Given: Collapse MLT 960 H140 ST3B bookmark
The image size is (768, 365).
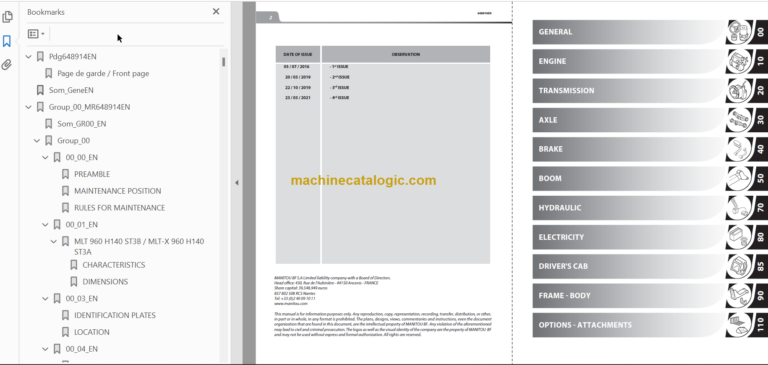Looking at the screenshot, I should (53, 241).
